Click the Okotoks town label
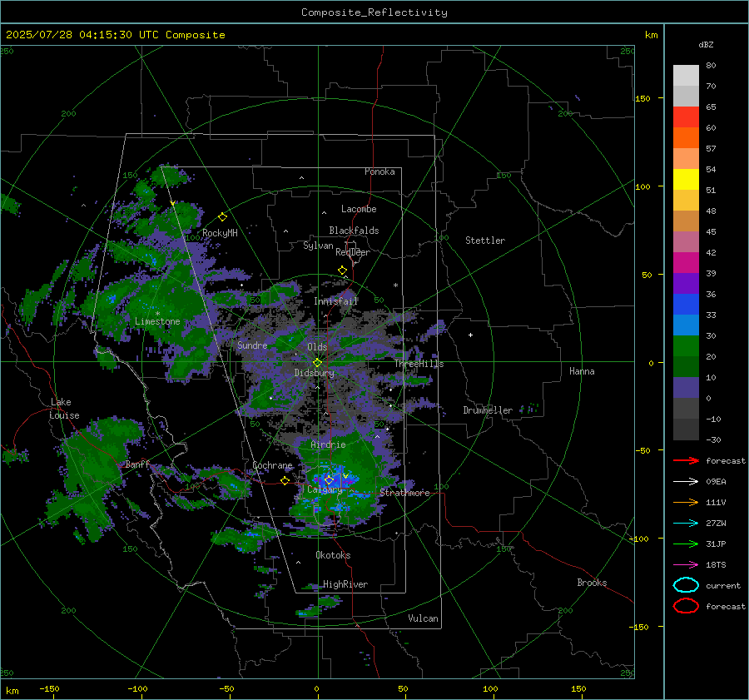 333,555
